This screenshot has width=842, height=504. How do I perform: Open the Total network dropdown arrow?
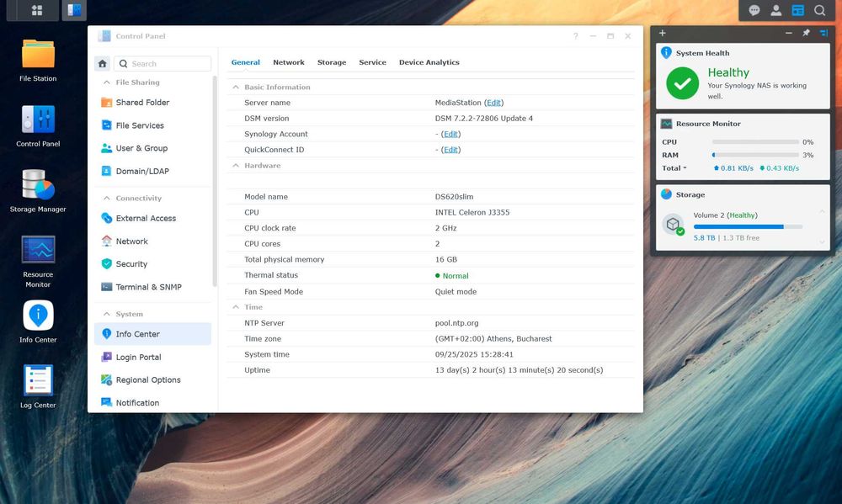tap(685, 168)
